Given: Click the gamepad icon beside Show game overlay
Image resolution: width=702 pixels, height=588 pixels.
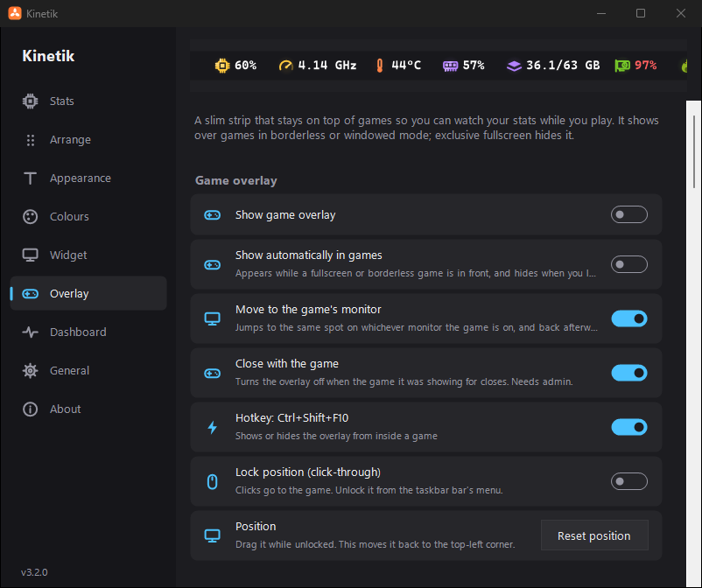Looking at the screenshot, I should (x=212, y=215).
